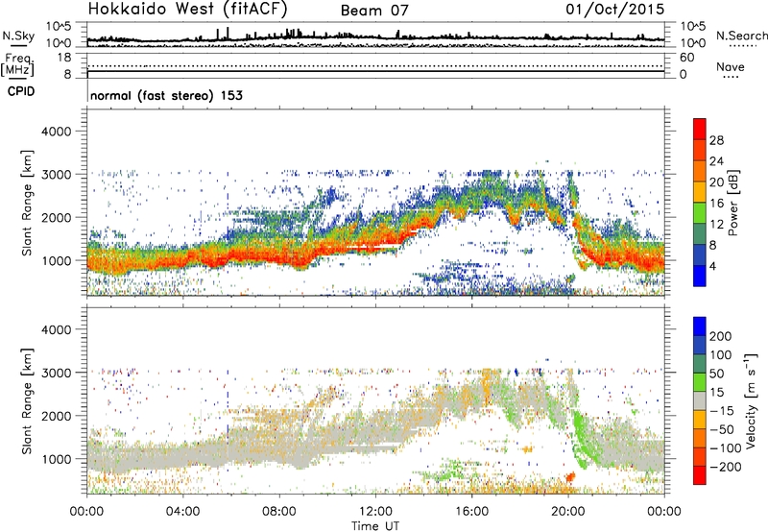This screenshot has height=532, width=768.
Task: Click the "CPID" row label
Action: 21,91
